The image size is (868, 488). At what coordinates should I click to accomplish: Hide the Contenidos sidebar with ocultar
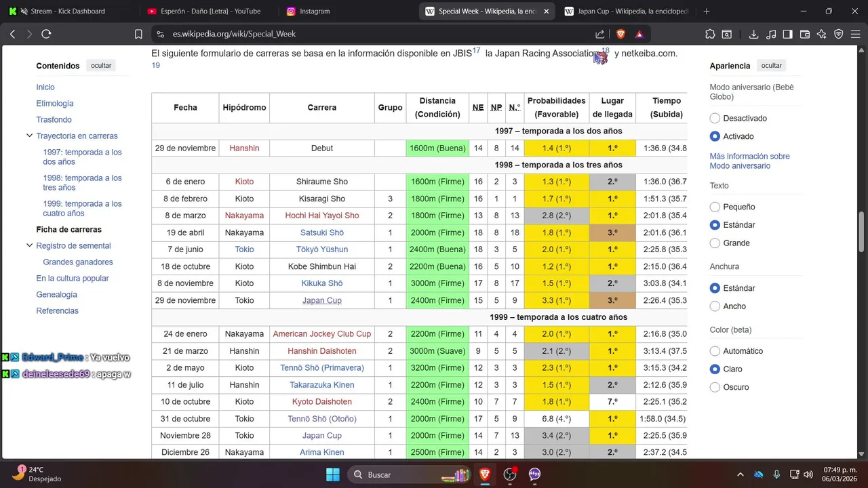(x=101, y=66)
